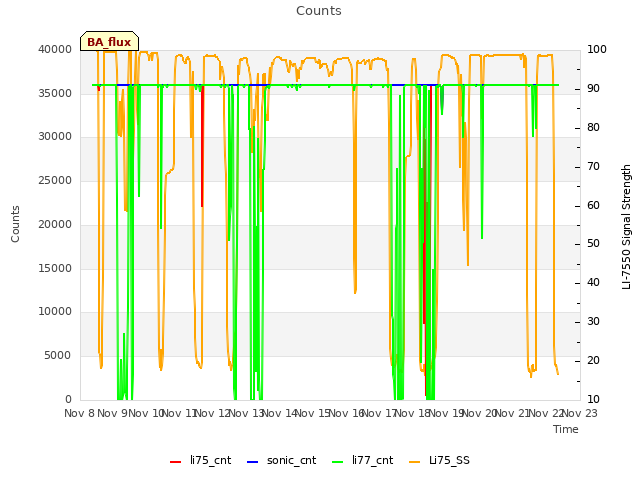Screen dimensions: 640x480
Task: Click the 35000 y-axis tick label
Action: click(x=55, y=93)
